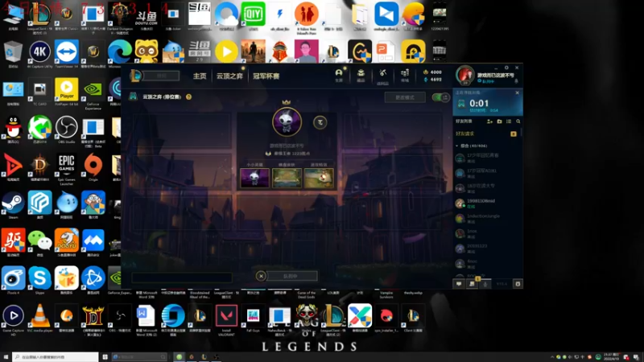644x362 pixels.
Task: Select the little legend thumbnail
Action: coord(254,178)
